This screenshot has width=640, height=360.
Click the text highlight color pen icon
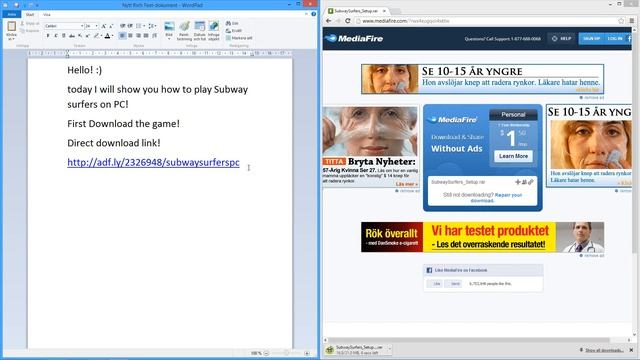click(96, 36)
